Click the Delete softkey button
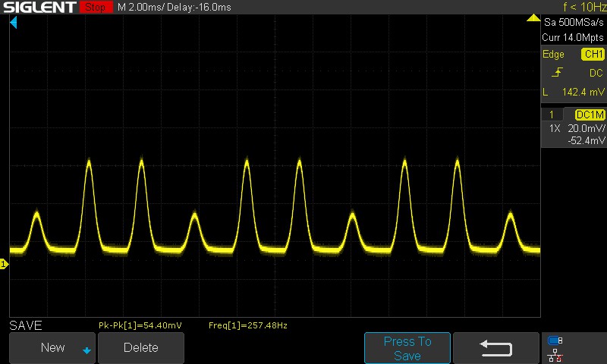This screenshot has height=364, width=607. [x=141, y=348]
